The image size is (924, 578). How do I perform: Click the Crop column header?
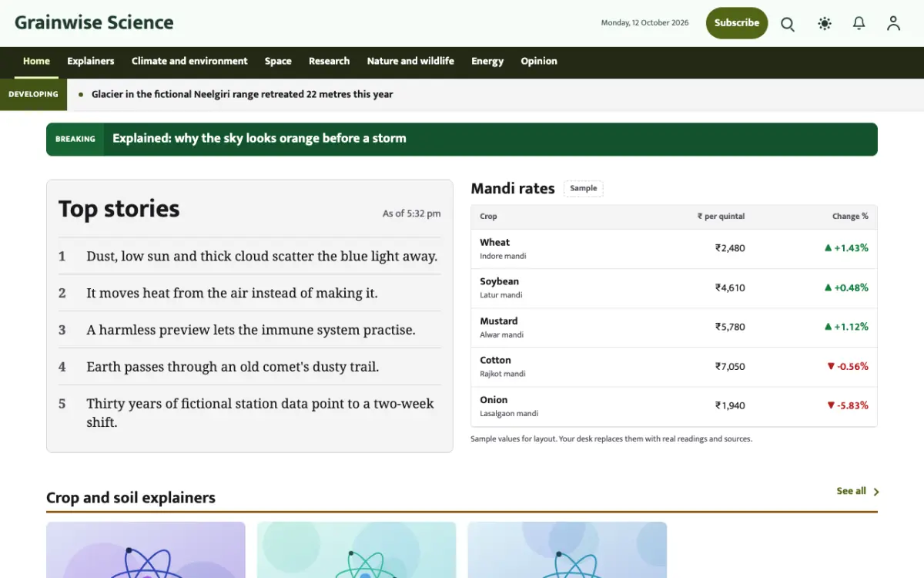point(488,217)
